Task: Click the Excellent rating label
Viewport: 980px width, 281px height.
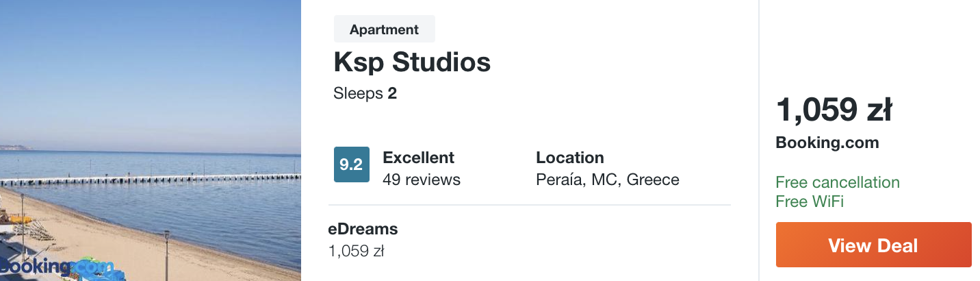Action: pyautogui.click(x=418, y=158)
